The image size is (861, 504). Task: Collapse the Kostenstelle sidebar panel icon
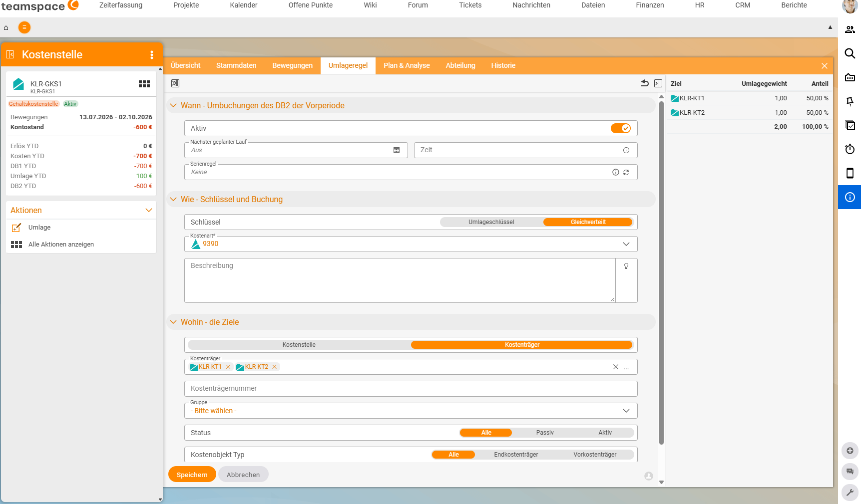(10, 54)
